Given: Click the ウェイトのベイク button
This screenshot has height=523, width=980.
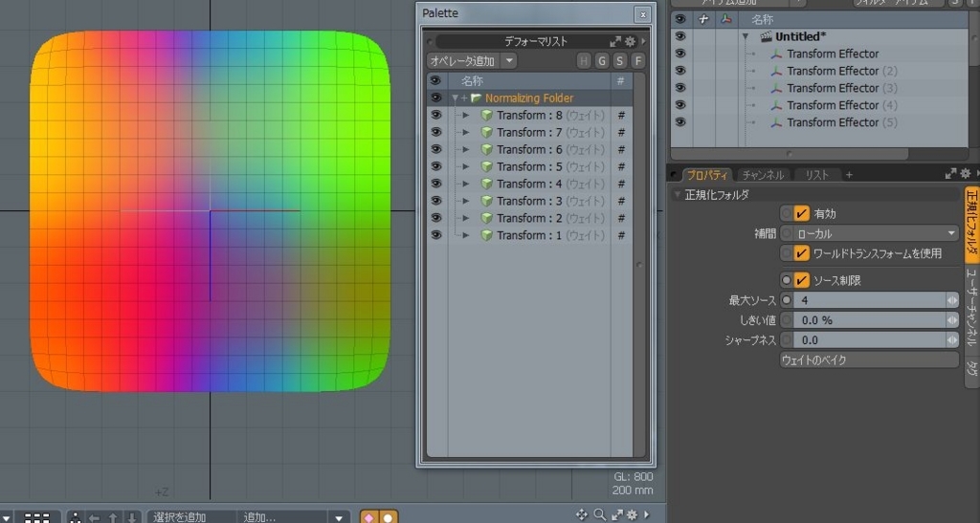Looking at the screenshot, I should click(869, 360).
